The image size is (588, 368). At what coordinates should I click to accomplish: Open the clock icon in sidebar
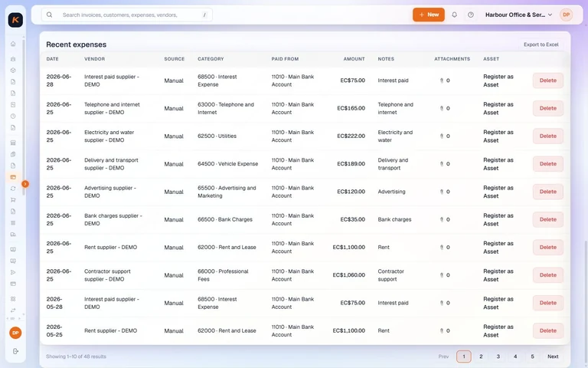click(13, 116)
